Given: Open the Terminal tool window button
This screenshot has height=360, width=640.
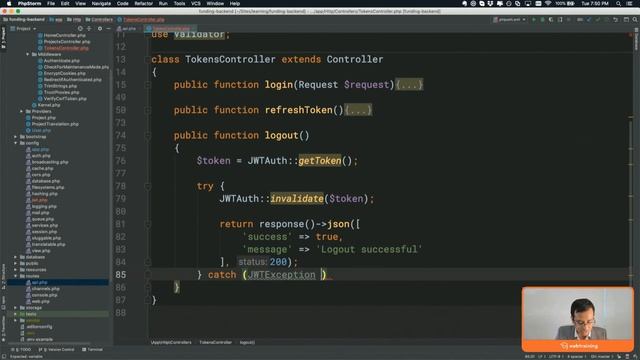Looking at the screenshot, I should click(x=93, y=350).
